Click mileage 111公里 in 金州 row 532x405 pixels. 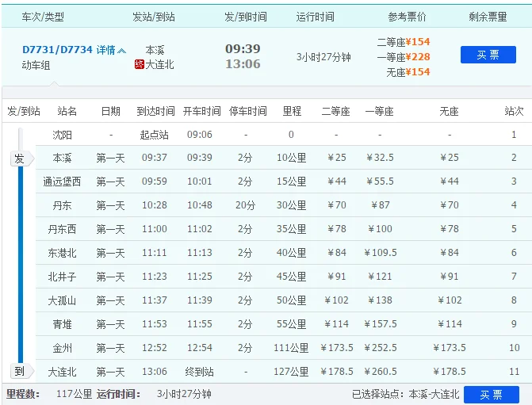pos(291,348)
